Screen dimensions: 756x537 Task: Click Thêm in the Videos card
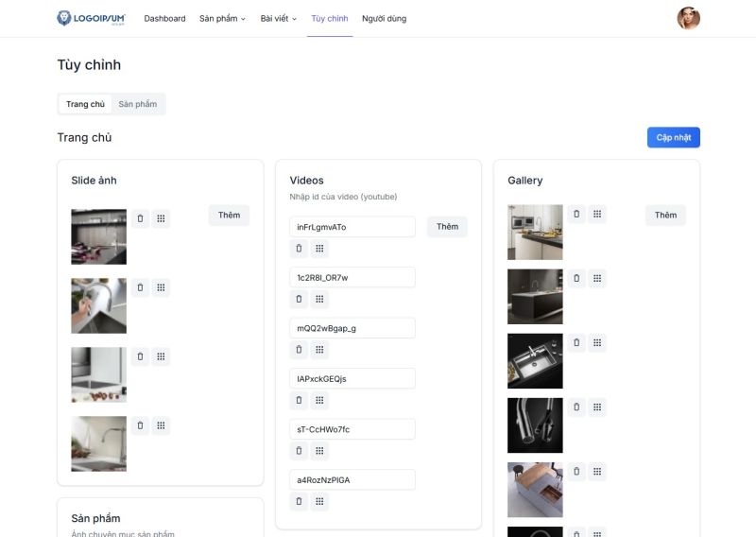click(447, 227)
